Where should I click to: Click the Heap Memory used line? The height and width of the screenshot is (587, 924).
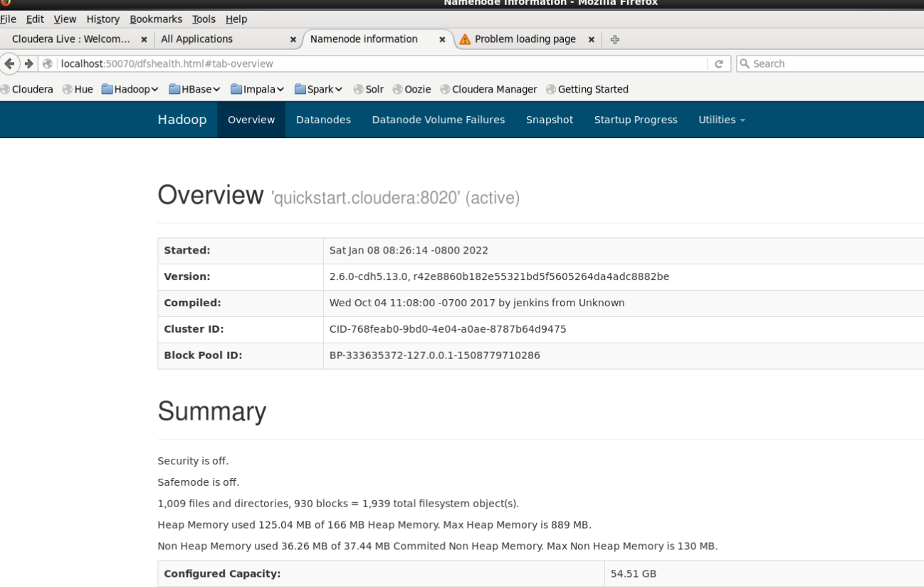(x=374, y=525)
